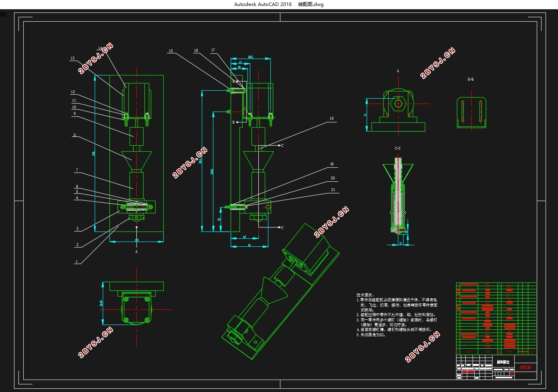Click the '84' bottom dimension text
Viewport: 558px width, 392px height.
pos(249,245)
